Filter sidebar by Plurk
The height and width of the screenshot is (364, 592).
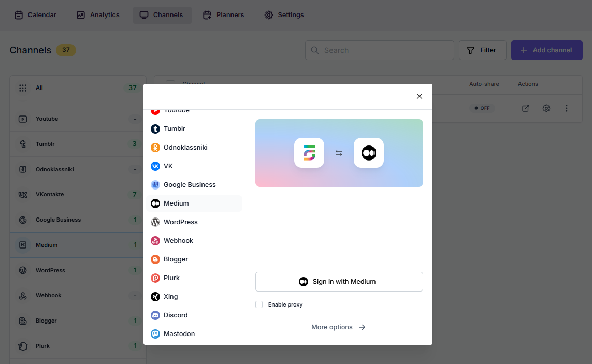click(x=78, y=346)
